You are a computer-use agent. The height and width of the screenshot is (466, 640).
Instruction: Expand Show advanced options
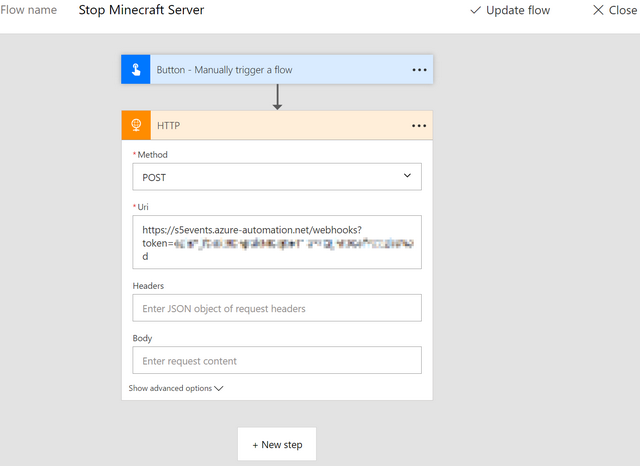(x=176, y=388)
